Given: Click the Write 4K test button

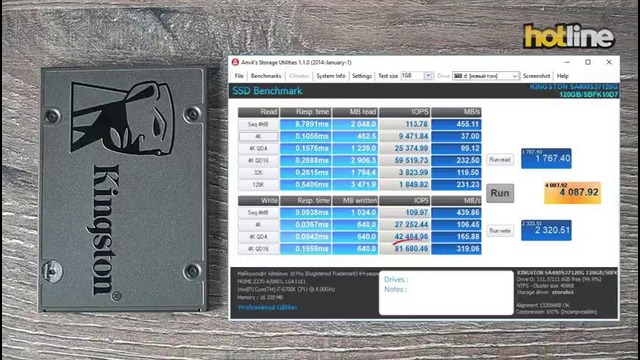Looking at the screenshot, I should pos(258,224).
